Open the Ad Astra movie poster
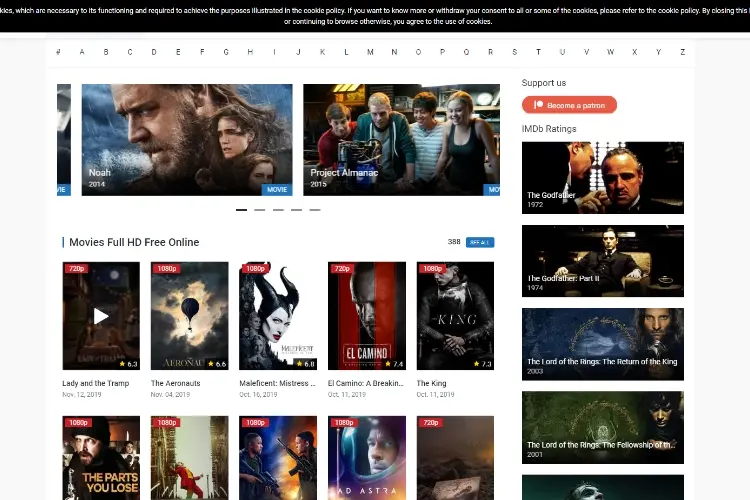 pos(367,458)
